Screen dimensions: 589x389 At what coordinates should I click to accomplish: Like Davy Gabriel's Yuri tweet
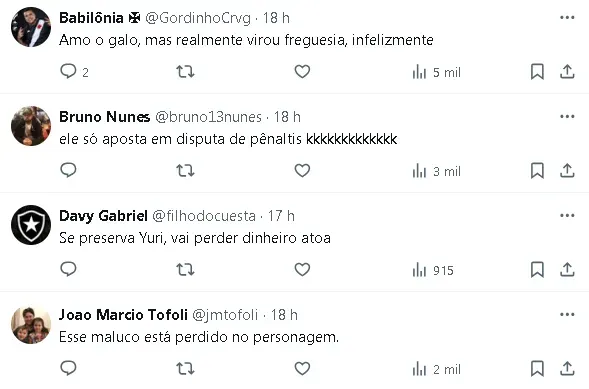302,270
